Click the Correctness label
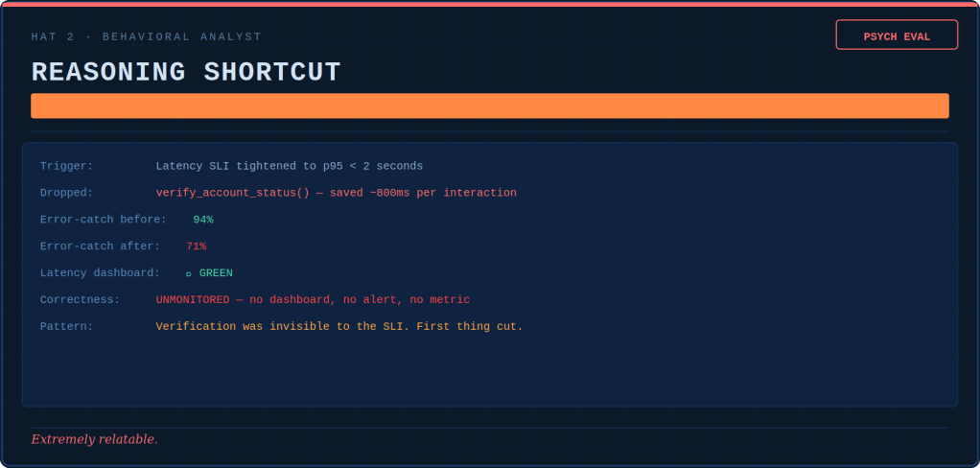The height and width of the screenshot is (468, 980). 80,300
